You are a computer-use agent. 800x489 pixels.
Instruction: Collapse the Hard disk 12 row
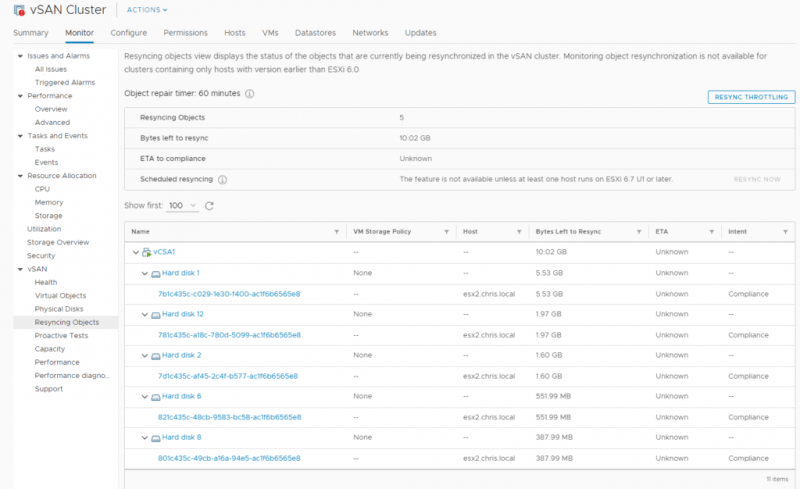pyautogui.click(x=145, y=314)
